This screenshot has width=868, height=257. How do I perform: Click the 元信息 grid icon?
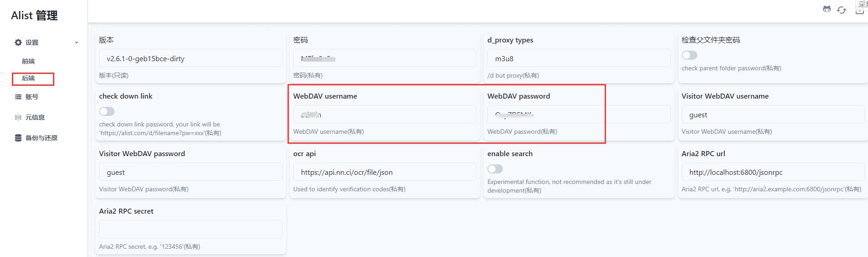(18, 117)
